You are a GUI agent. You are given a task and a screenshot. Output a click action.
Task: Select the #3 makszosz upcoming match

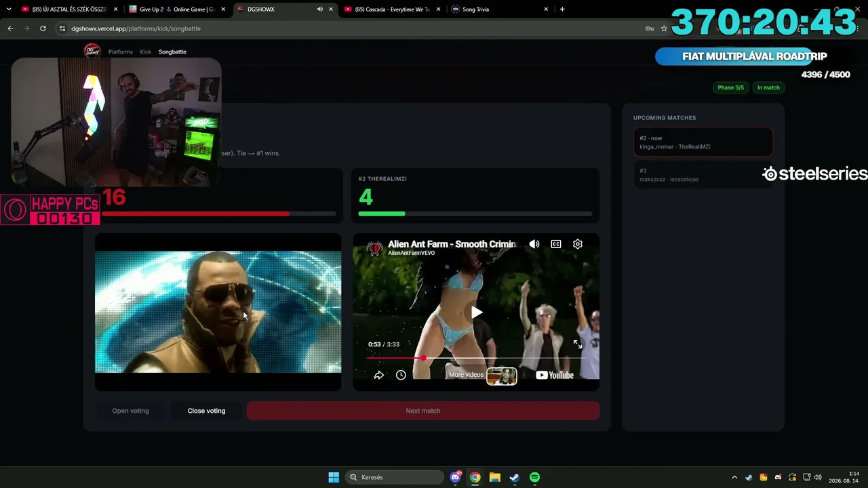(703, 175)
